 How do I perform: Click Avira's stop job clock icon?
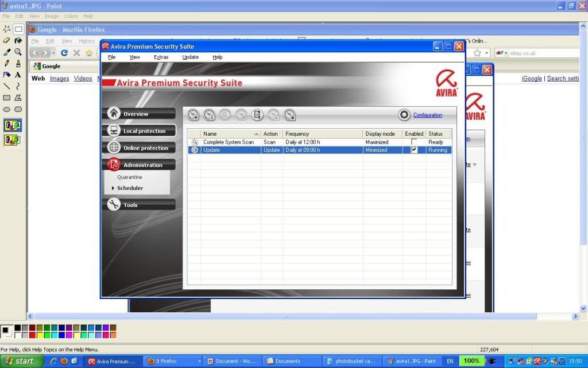tap(289, 115)
